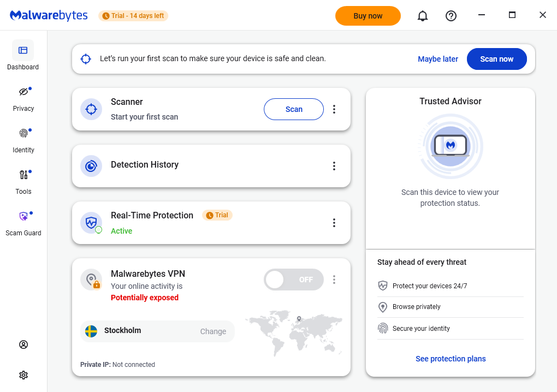Open See protection plans link
The width and height of the screenshot is (557, 392).
tap(451, 359)
